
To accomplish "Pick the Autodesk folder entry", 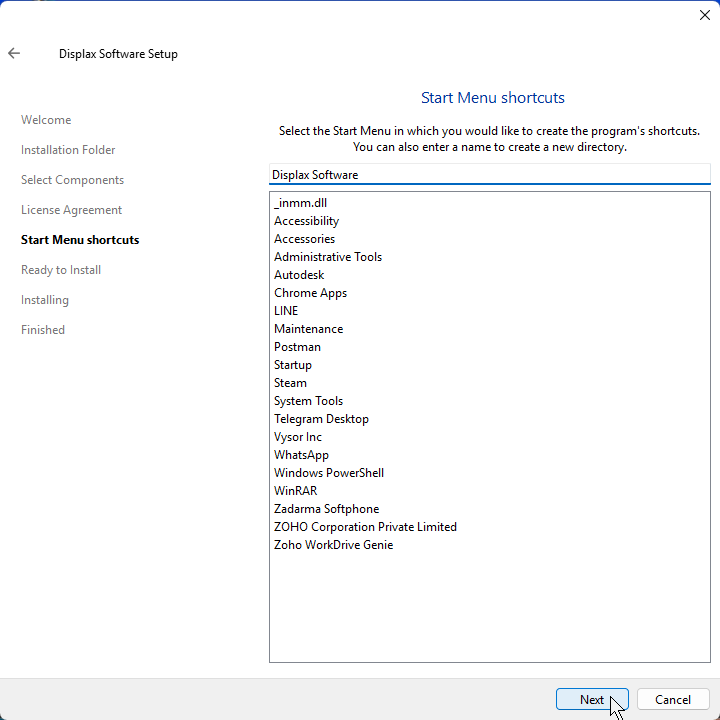I will (x=299, y=275).
